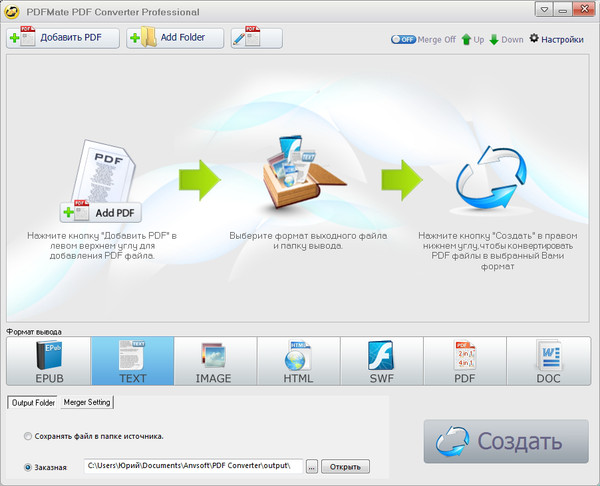600x486 pixels.
Task: Select SWF output format
Action: click(x=382, y=361)
